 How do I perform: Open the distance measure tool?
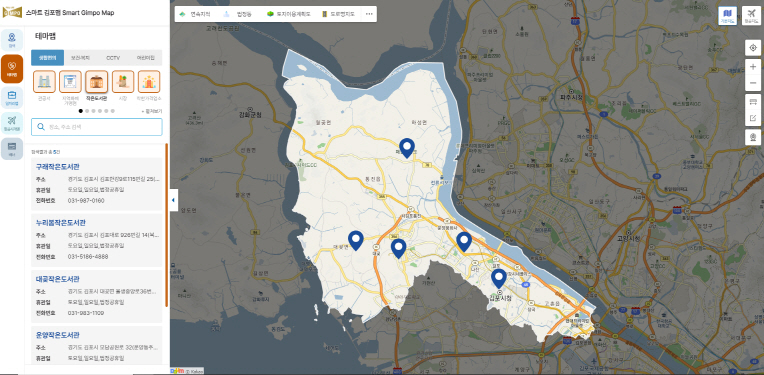coord(753,101)
